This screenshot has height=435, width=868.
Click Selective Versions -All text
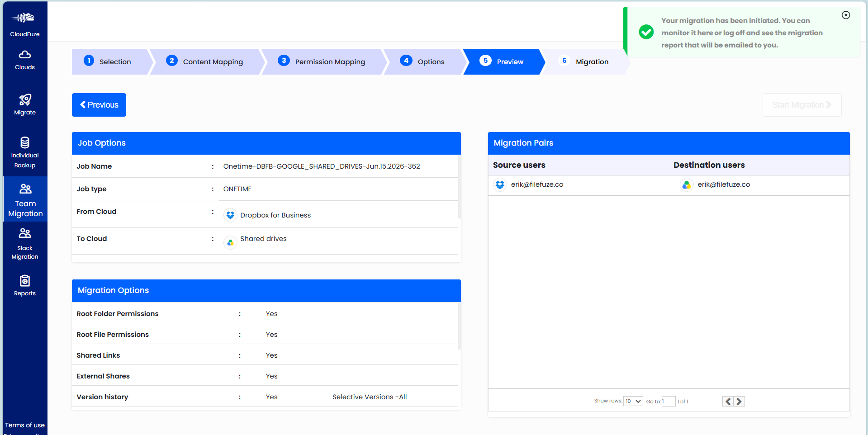[x=370, y=397]
